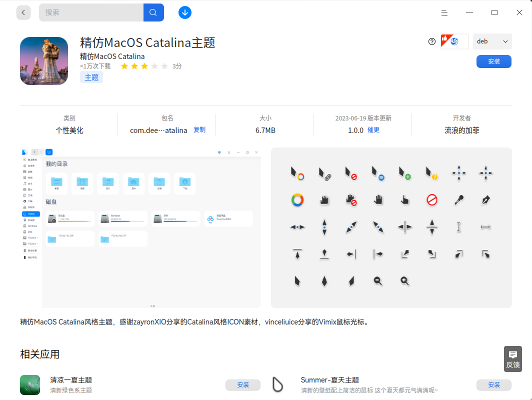Viewport: 532px width, 400px height.
Task: Click the package name com.dee···atalina
Action: pyautogui.click(x=158, y=130)
